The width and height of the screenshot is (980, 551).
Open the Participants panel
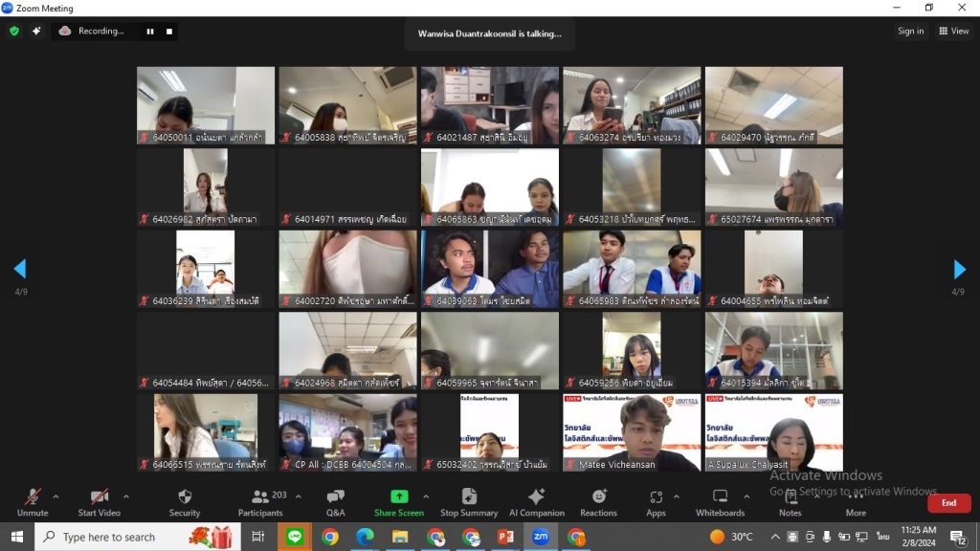(260, 503)
